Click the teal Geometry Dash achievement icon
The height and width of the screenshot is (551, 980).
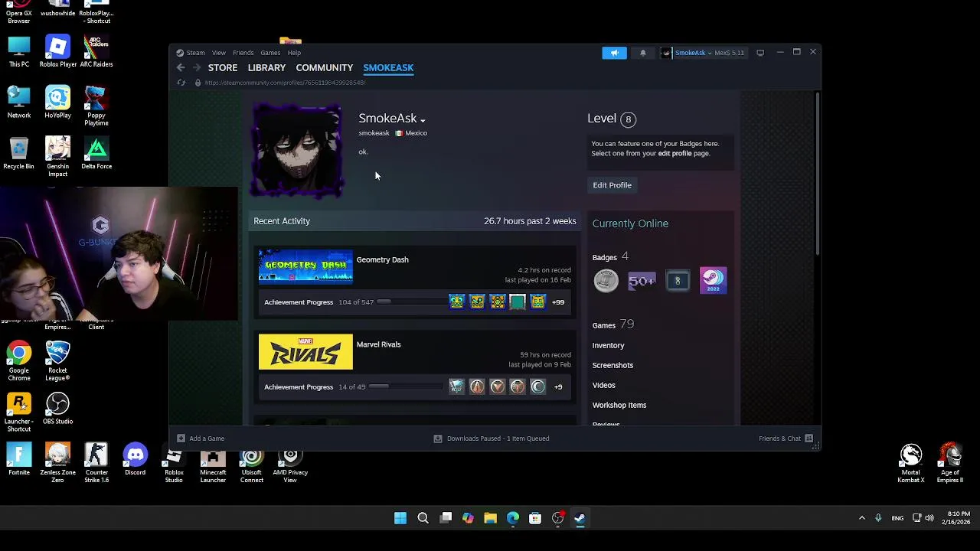point(518,302)
